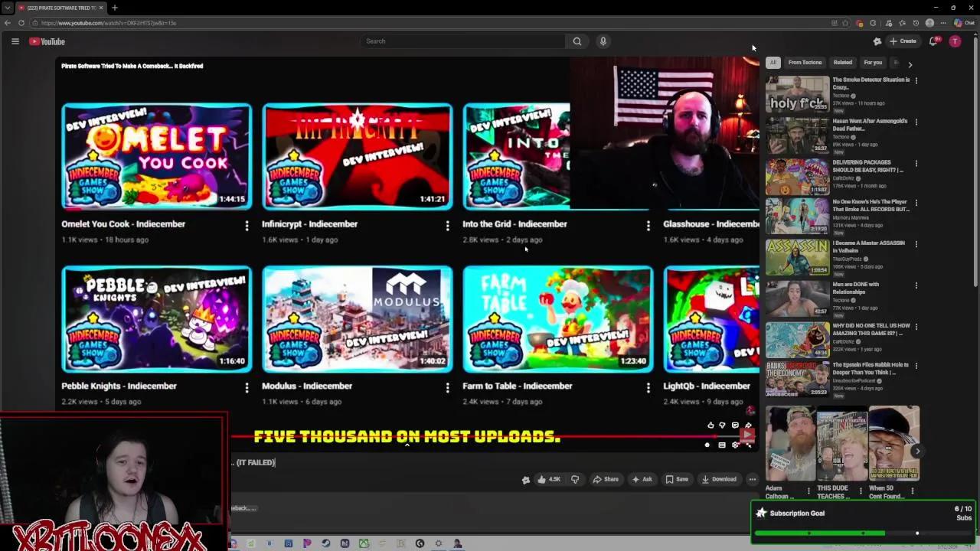Open options for Smoke Detector Situation video
Image resolution: width=980 pixels, height=551 pixels.
(916, 80)
